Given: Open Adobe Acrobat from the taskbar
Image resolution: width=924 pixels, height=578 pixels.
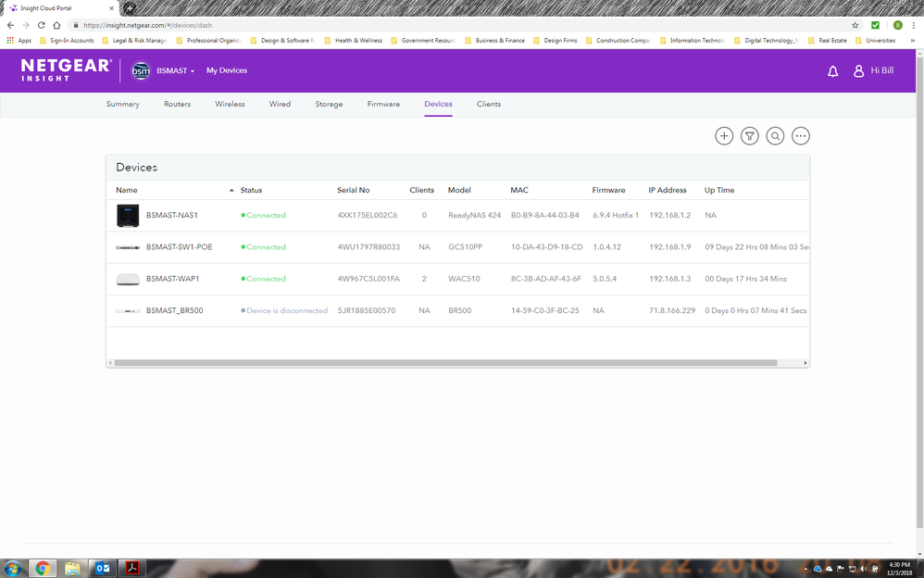Looking at the screenshot, I should coord(132,568).
